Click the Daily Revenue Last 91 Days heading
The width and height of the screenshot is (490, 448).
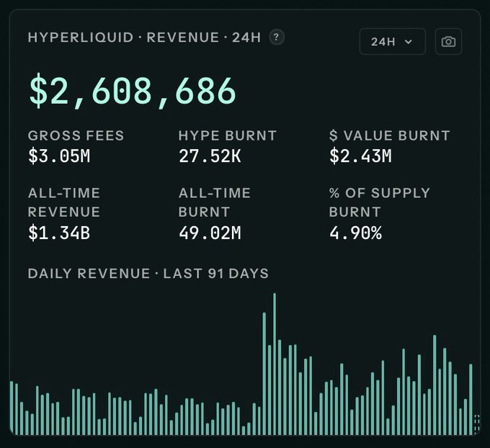click(148, 274)
